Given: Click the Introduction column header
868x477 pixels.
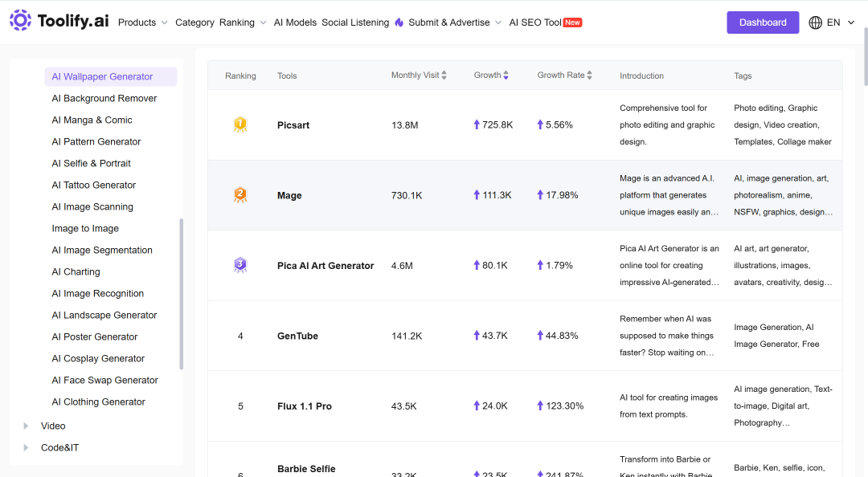Looking at the screenshot, I should click(641, 75).
